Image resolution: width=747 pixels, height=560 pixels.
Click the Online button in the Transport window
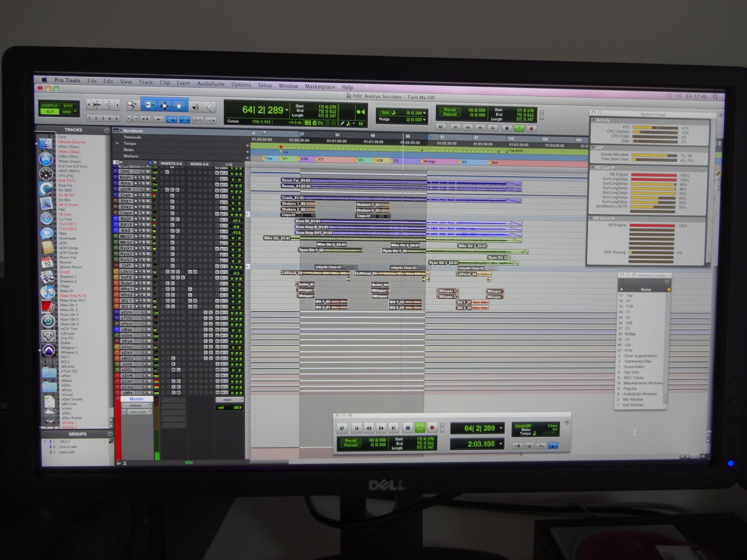click(x=343, y=427)
